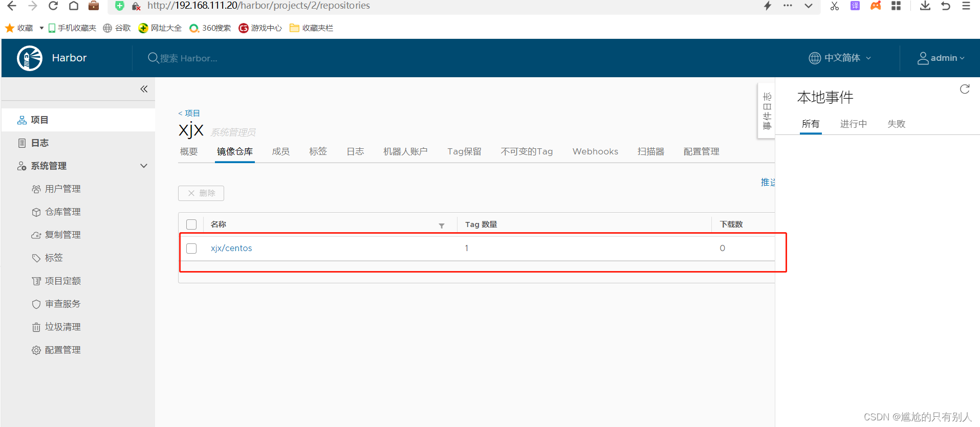Open the project 配置管理 tab
Image resolution: width=980 pixels, height=427 pixels.
click(702, 151)
